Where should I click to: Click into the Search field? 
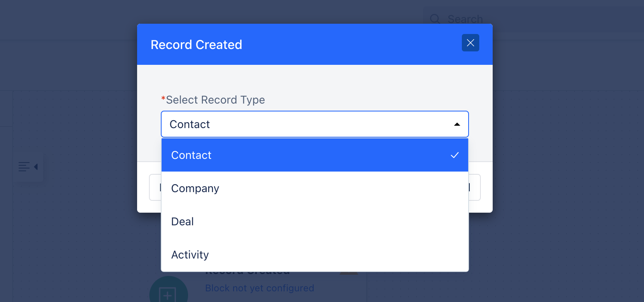pyautogui.click(x=533, y=19)
